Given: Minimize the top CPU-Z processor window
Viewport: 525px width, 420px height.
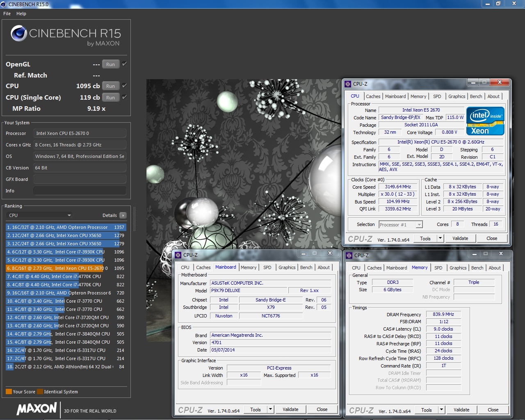Looking at the screenshot, I should tap(473, 83).
